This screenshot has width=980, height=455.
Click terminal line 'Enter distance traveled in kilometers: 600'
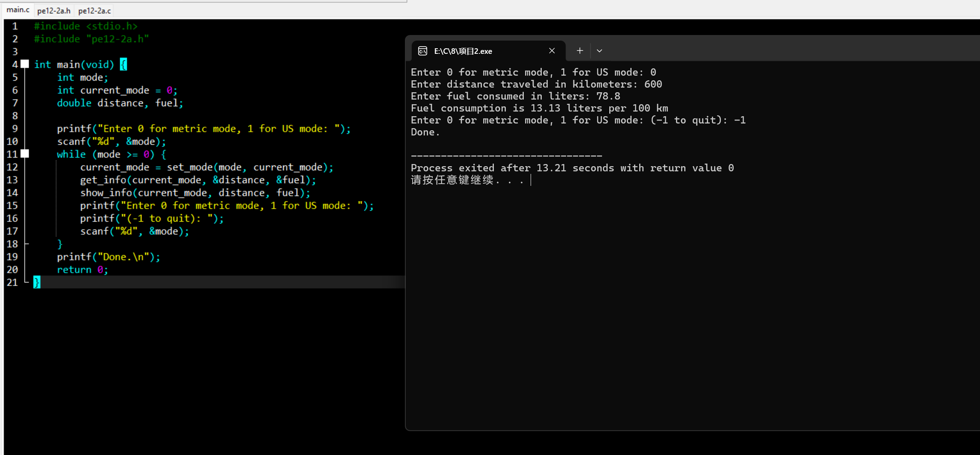(x=536, y=84)
